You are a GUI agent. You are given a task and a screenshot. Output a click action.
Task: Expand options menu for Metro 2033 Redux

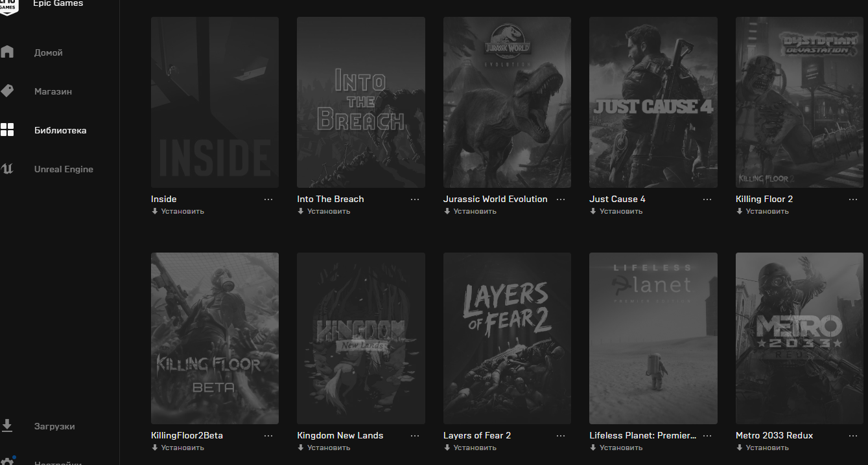[854, 436]
